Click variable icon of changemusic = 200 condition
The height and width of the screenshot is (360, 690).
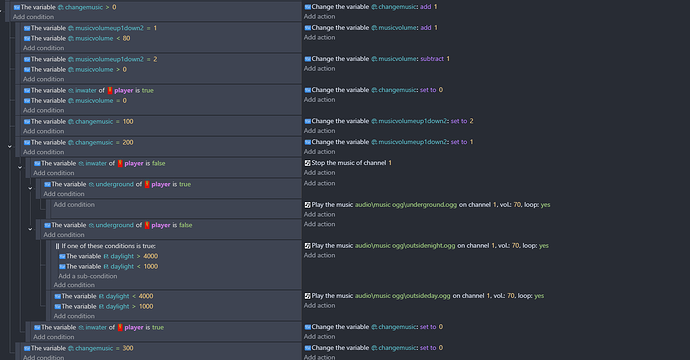point(27,143)
